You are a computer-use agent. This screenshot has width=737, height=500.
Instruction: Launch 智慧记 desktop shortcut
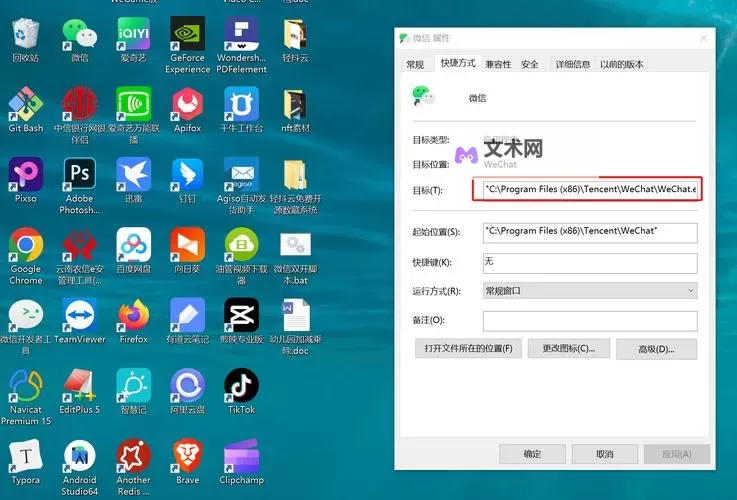coord(133,386)
